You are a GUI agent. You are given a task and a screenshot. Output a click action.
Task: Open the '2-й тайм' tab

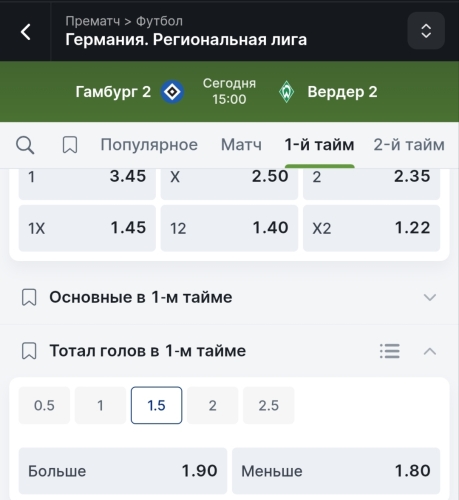click(409, 145)
